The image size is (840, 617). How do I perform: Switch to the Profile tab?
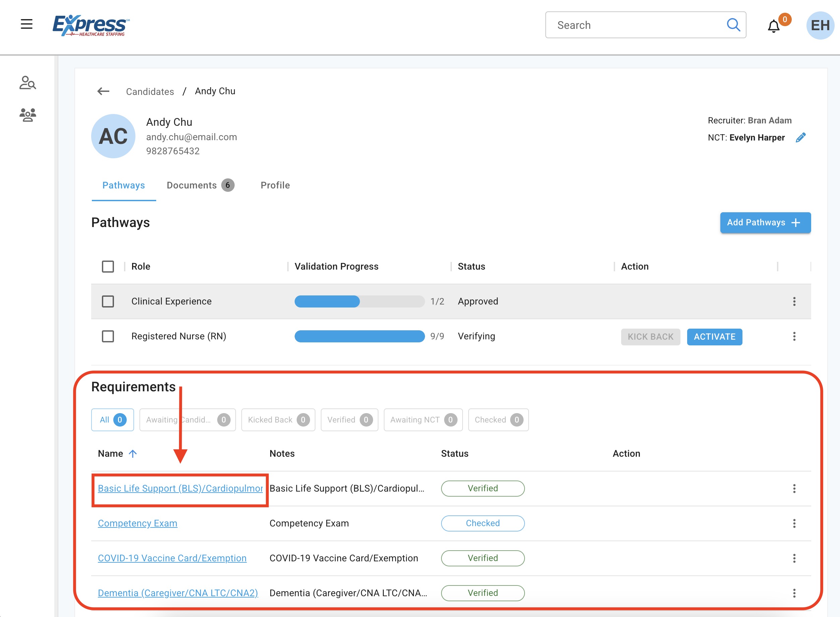point(275,185)
